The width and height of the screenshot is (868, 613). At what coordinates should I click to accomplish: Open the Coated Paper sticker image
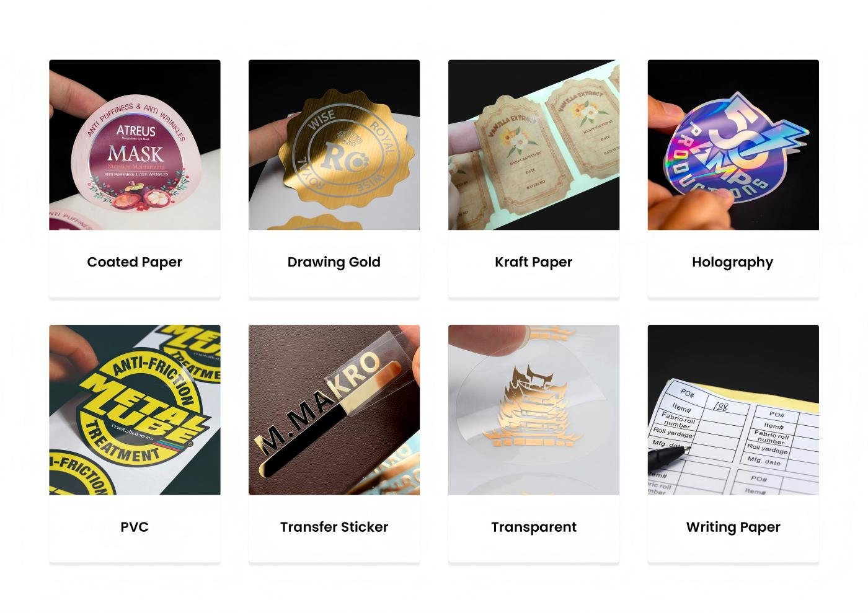coord(135,145)
